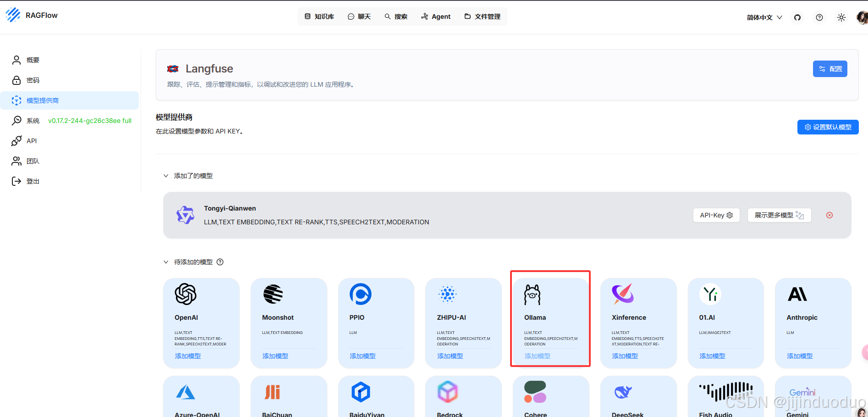
Task: Select 模型提供商 in the sidebar
Action: (70, 100)
